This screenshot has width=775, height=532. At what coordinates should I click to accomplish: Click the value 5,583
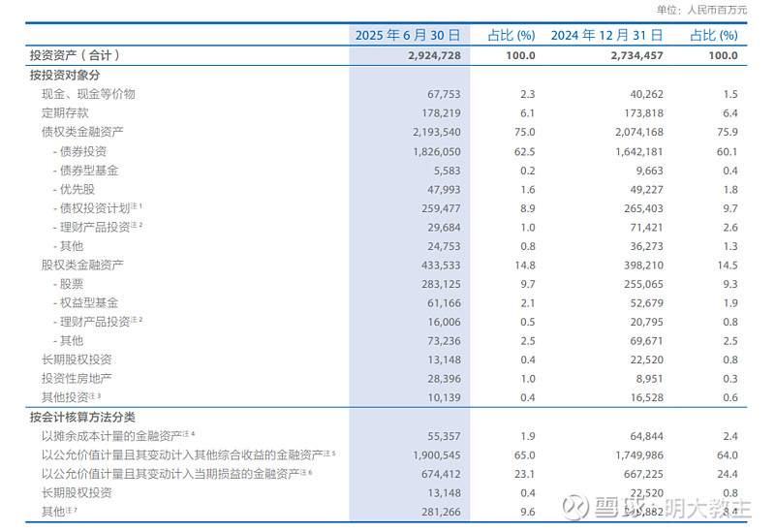tap(447, 171)
